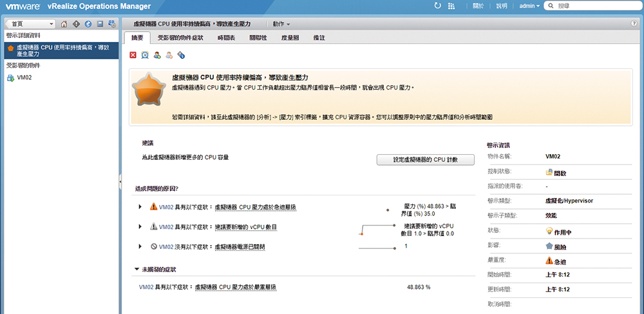
Task: Click the alarm clock suspend alert icon
Action: (x=144, y=55)
